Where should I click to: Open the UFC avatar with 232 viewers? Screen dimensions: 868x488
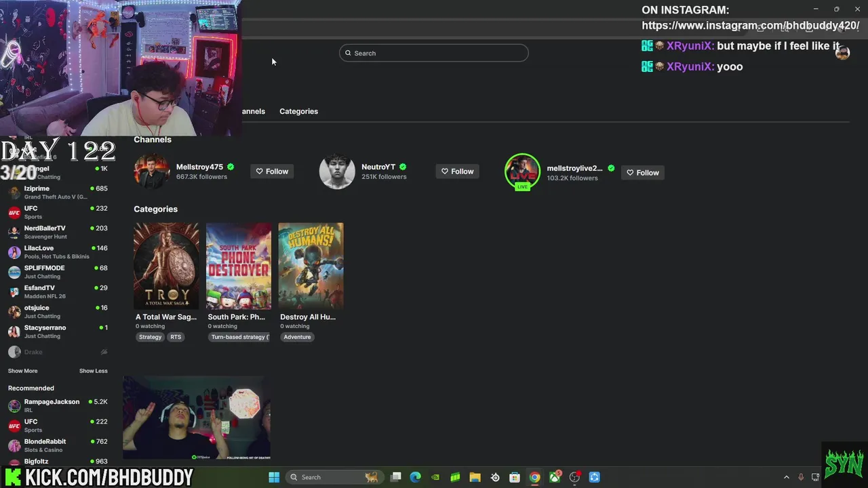click(x=14, y=212)
